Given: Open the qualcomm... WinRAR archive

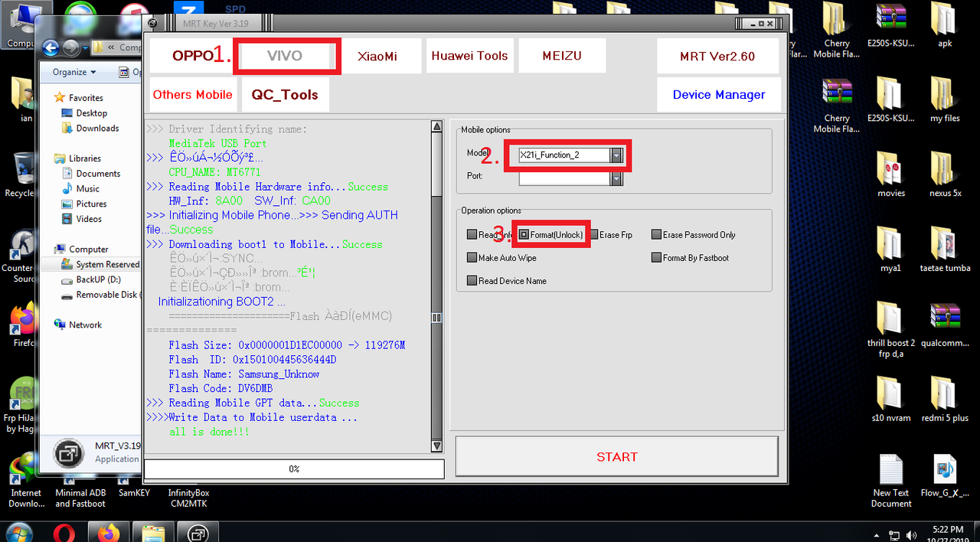Looking at the screenshot, I should point(945,325).
